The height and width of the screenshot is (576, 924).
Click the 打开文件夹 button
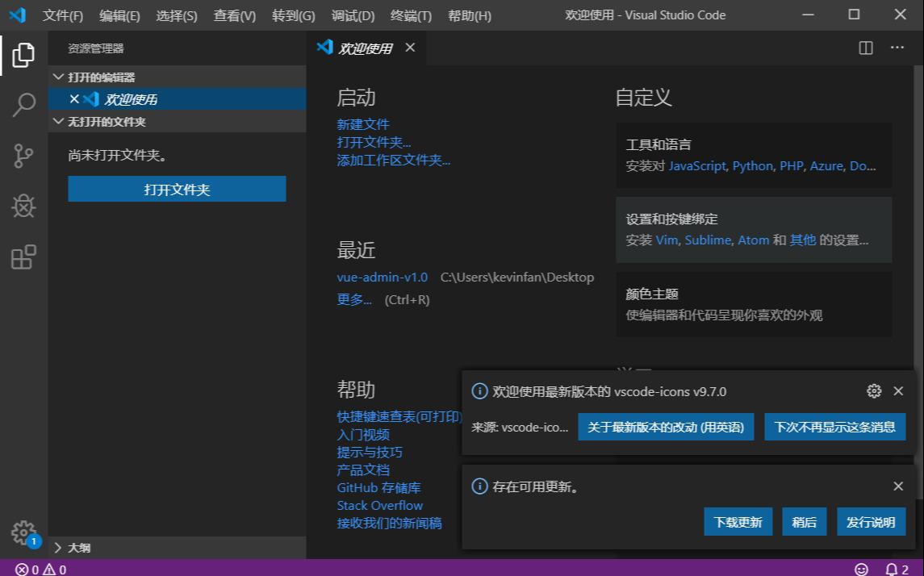pyautogui.click(x=177, y=189)
